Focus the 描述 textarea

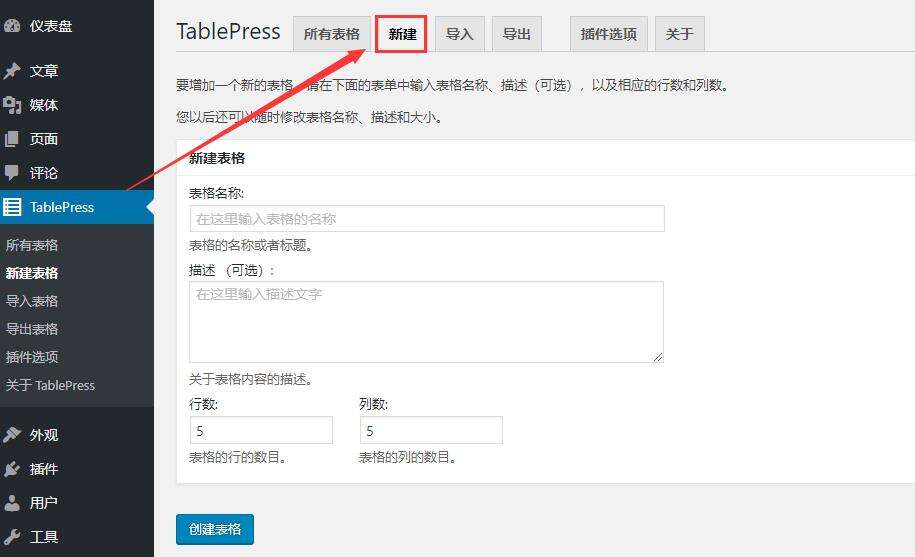point(427,322)
